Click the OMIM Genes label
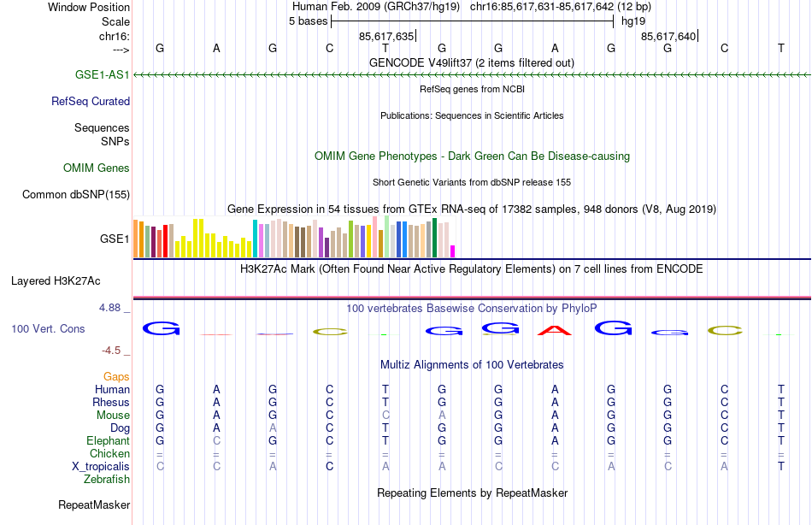812x525 pixels. pos(96,168)
